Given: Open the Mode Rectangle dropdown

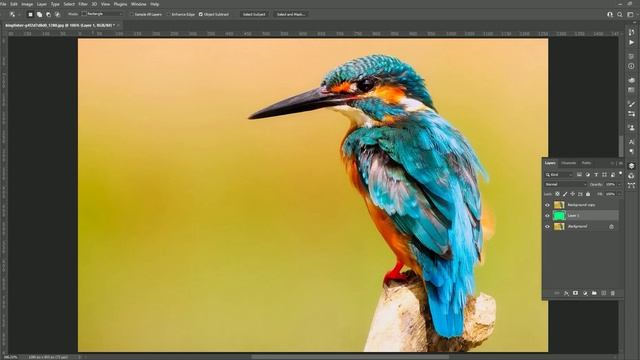Looking at the screenshot, I should (102, 14).
